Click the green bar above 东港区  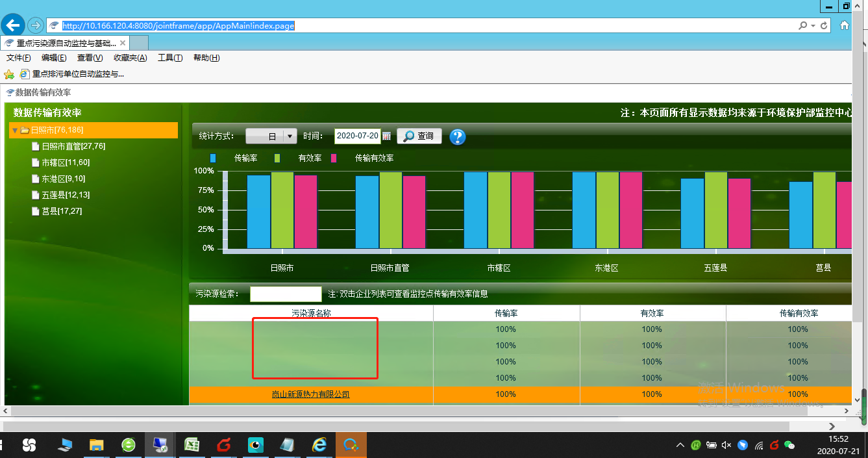[x=608, y=210]
